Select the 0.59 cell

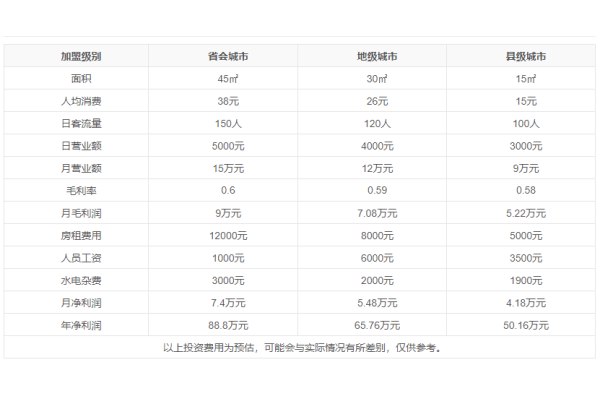coord(372,190)
